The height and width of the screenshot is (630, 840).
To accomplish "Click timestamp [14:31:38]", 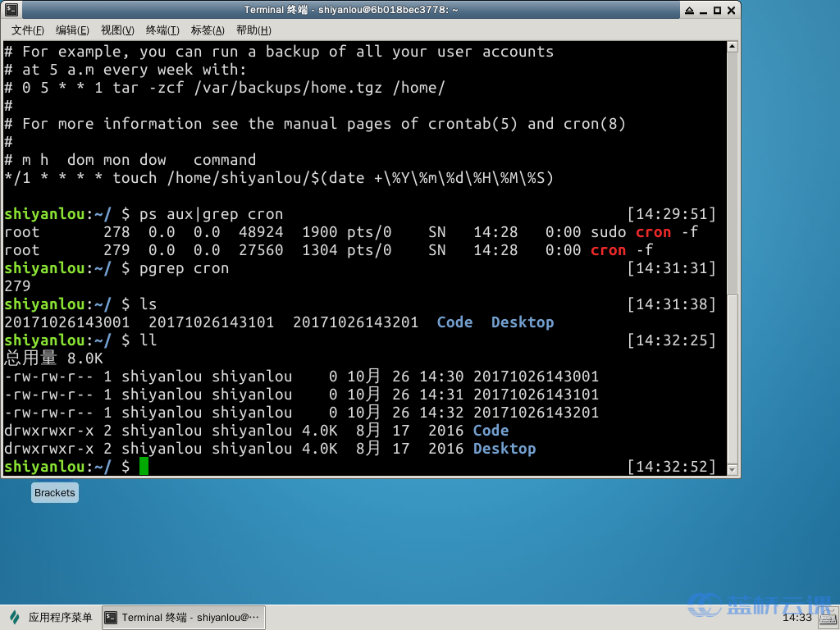I will tap(671, 304).
